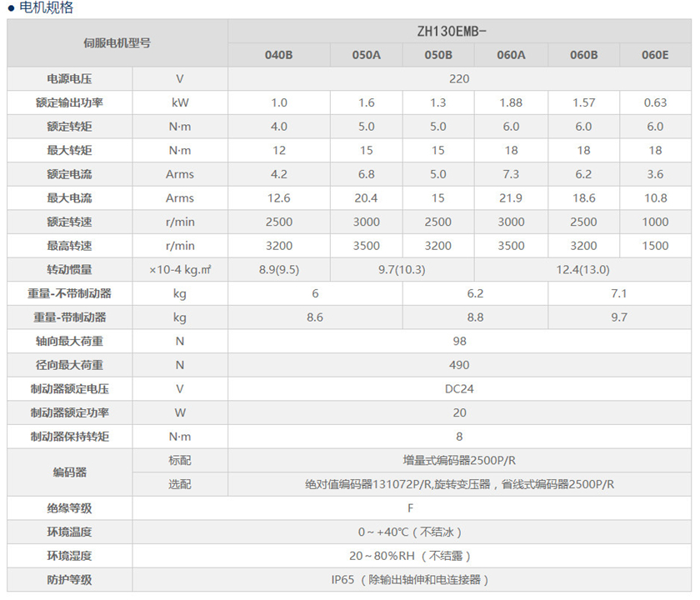Select the 选配 encoder sub-label
Image resolution: width=700 pixels, height=600 pixels.
[180, 484]
